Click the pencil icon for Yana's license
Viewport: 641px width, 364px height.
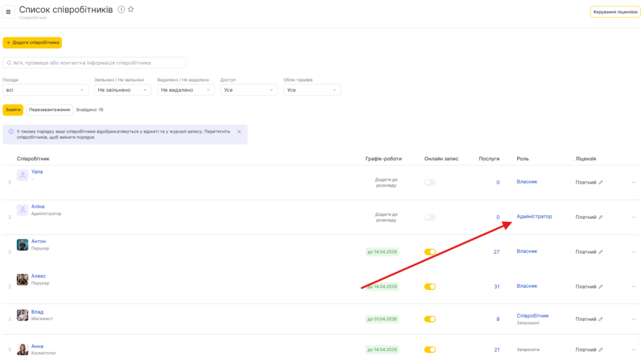click(x=600, y=183)
